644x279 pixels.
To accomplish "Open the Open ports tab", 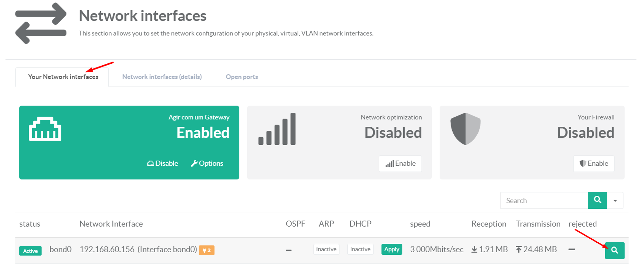I will [x=242, y=77].
